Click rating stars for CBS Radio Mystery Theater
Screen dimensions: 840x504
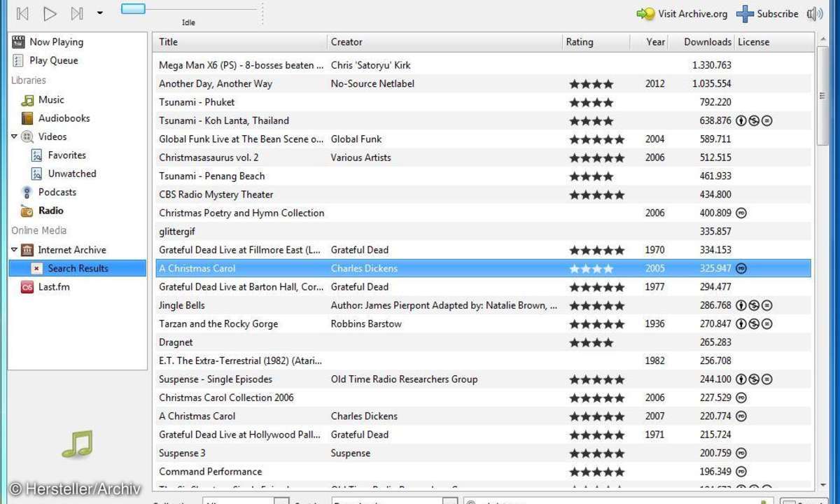pos(597,195)
